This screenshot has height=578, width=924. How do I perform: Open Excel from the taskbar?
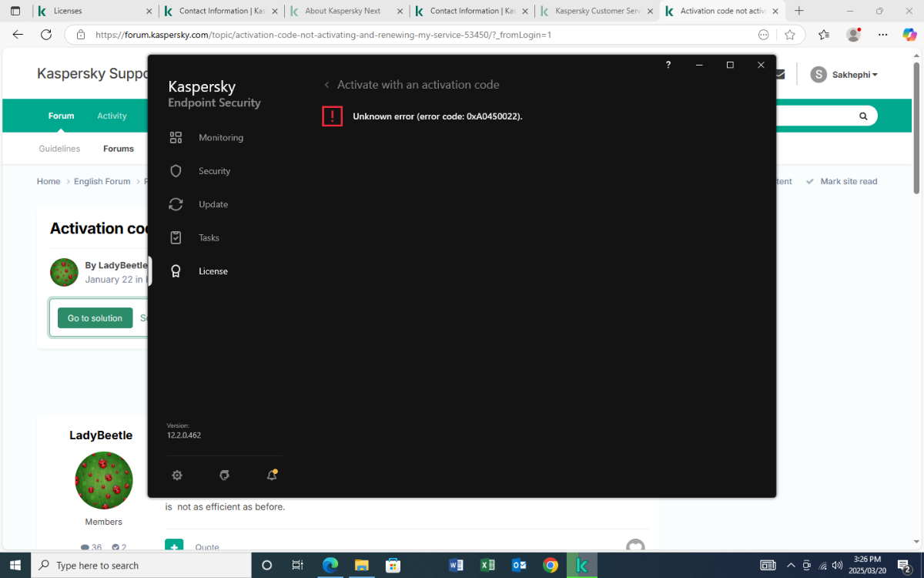pos(487,565)
